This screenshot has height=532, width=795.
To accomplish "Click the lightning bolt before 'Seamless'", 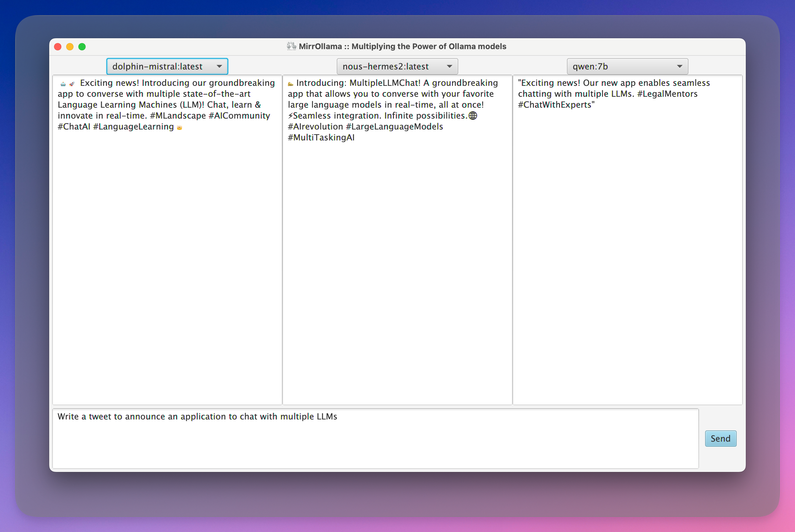I will [290, 116].
